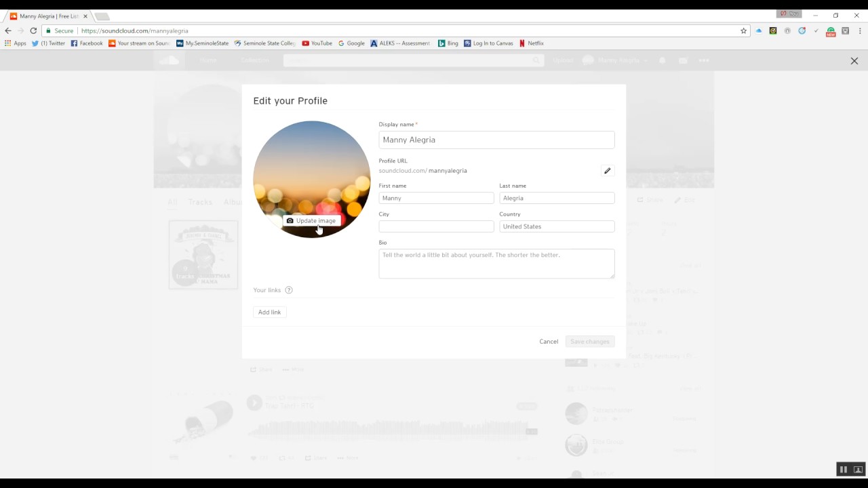This screenshot has height=488, width=868.
Task: Click the Secure padlock icon
Action: pyautogui.click(x=49, y=30)
